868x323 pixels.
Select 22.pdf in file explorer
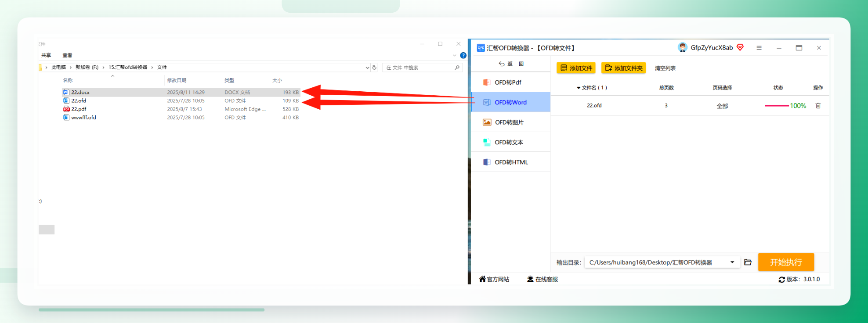coord(181,109)
